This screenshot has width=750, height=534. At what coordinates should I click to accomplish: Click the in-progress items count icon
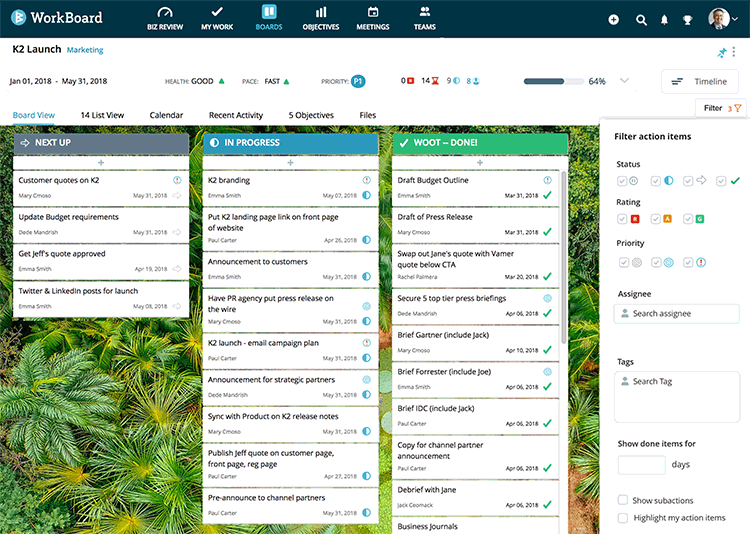coord(457,81)
